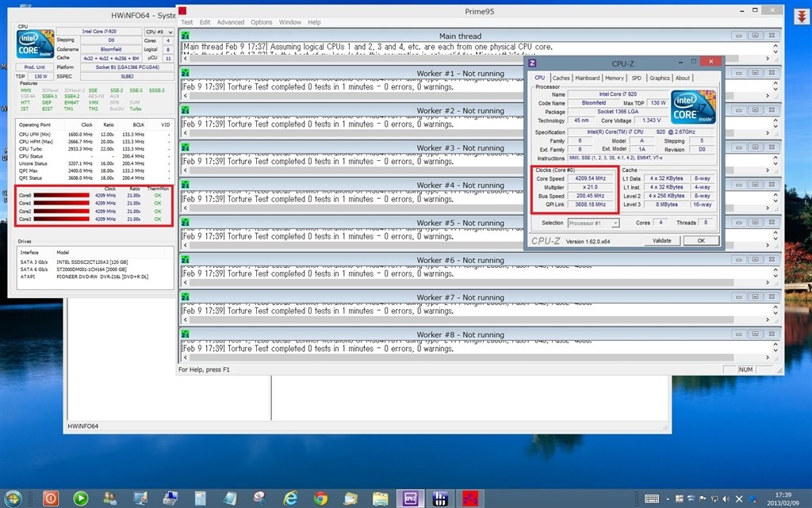Open Google Chrome from the taskbar
The width and height of the screenshot is (812, 508).
pos(320,498)
